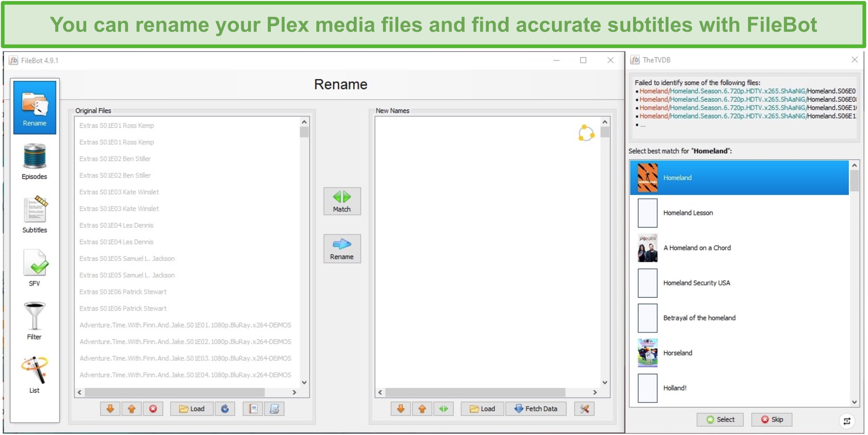Select the Horseland result

coord(740,353)
